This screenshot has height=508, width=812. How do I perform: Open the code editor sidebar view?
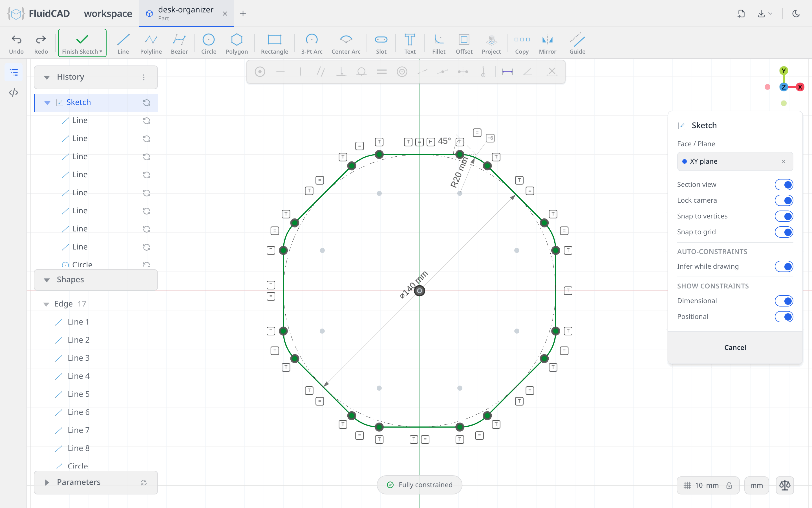[x=14, y=92]
